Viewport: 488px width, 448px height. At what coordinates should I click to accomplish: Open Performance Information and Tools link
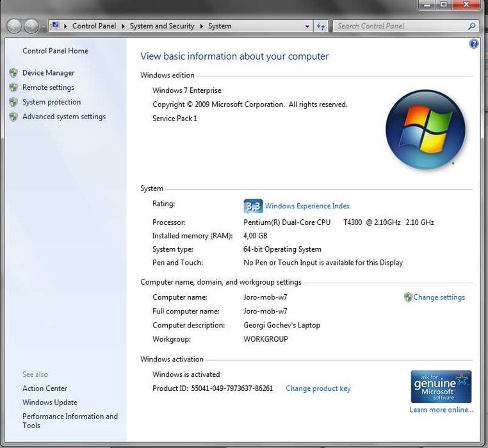pos(70,421)
